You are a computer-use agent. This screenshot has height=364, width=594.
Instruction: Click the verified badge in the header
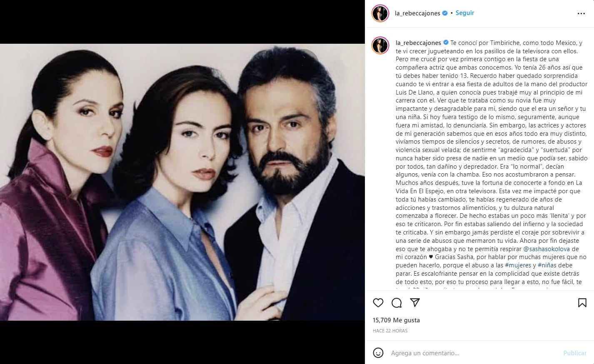pyautogui.click(x=445, y=13)
